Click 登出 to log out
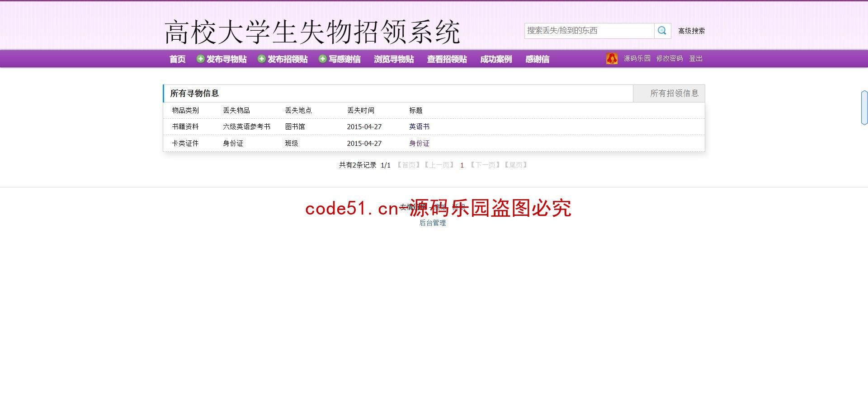The image size is (868, 406). (x=696, y=59)
